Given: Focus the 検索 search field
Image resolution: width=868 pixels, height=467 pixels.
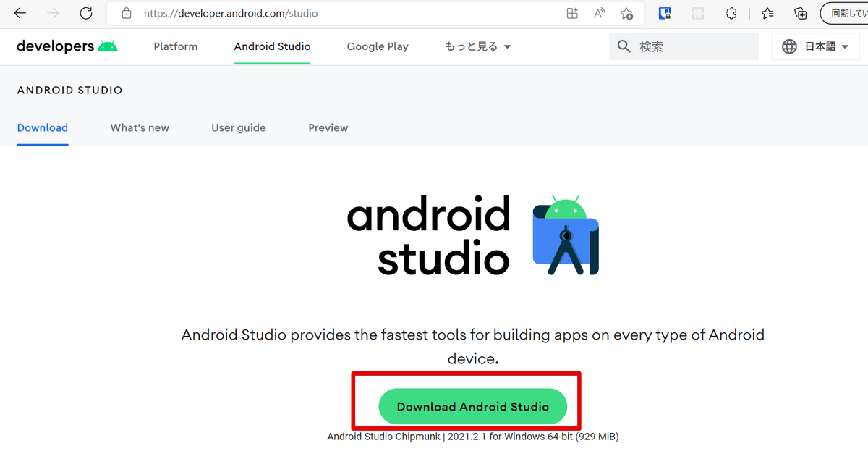Looking at the screenshot, I should tap(684, 46).
